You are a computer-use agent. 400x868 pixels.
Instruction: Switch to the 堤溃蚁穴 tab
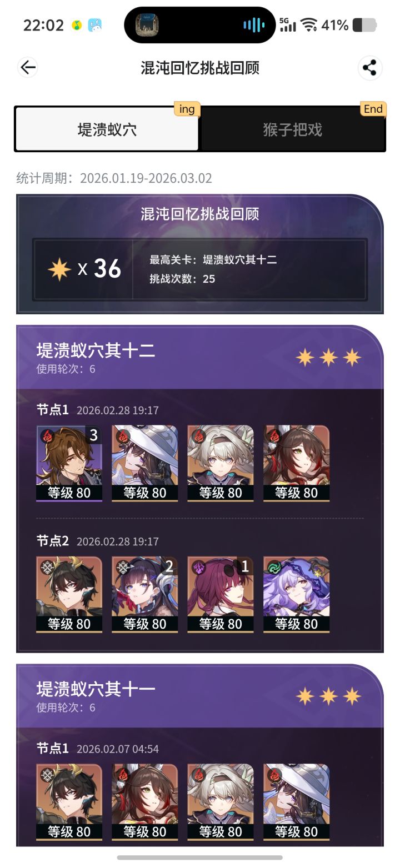point(107,129)
